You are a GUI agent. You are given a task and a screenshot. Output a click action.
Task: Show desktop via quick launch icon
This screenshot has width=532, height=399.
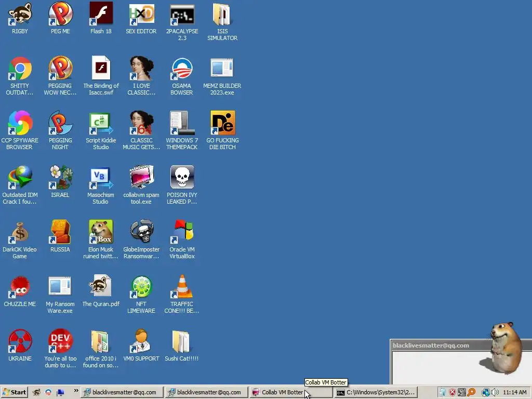pos(60,393)
